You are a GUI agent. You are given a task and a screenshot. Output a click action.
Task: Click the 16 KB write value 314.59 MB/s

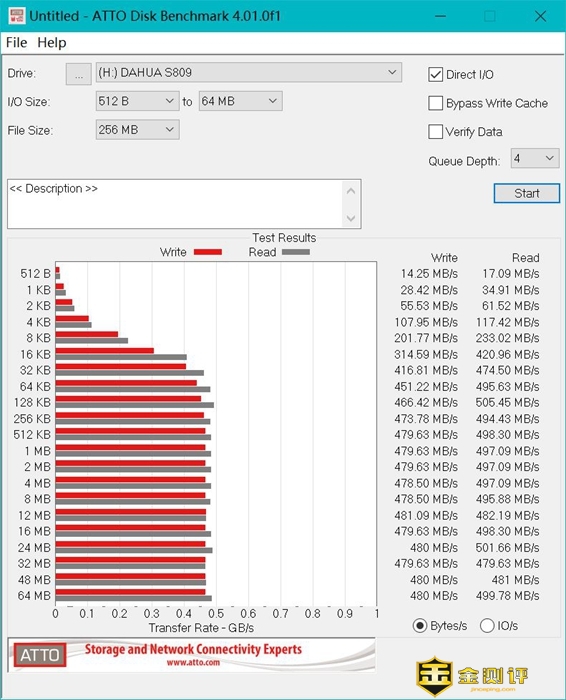426,354
